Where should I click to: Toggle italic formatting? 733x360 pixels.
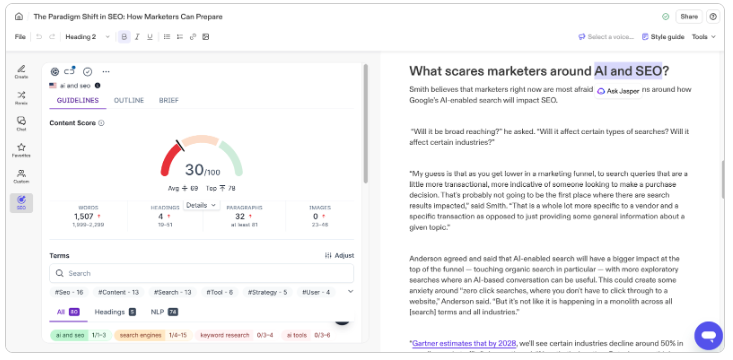click(137, 37)
